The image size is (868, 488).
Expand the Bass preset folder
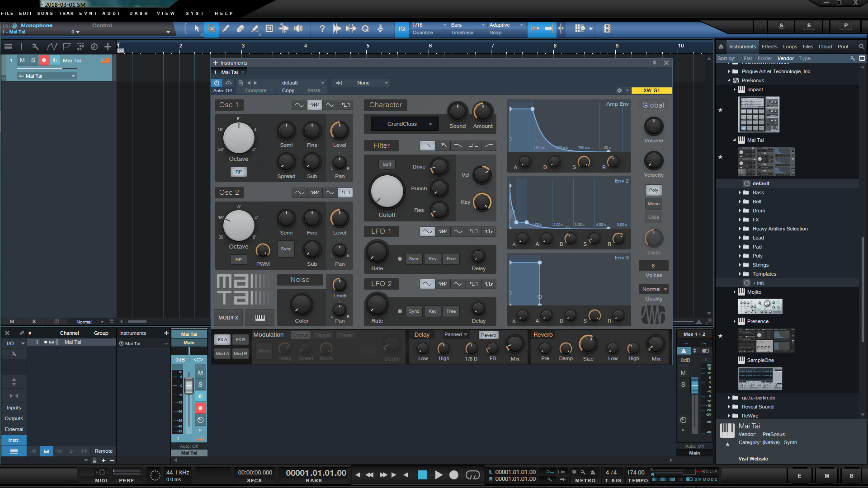click(740, 193)
